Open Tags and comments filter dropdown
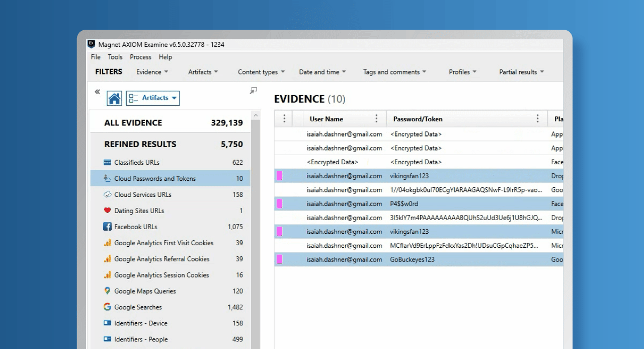This screenshot has width=644, height=349. [x=394, y=72]
